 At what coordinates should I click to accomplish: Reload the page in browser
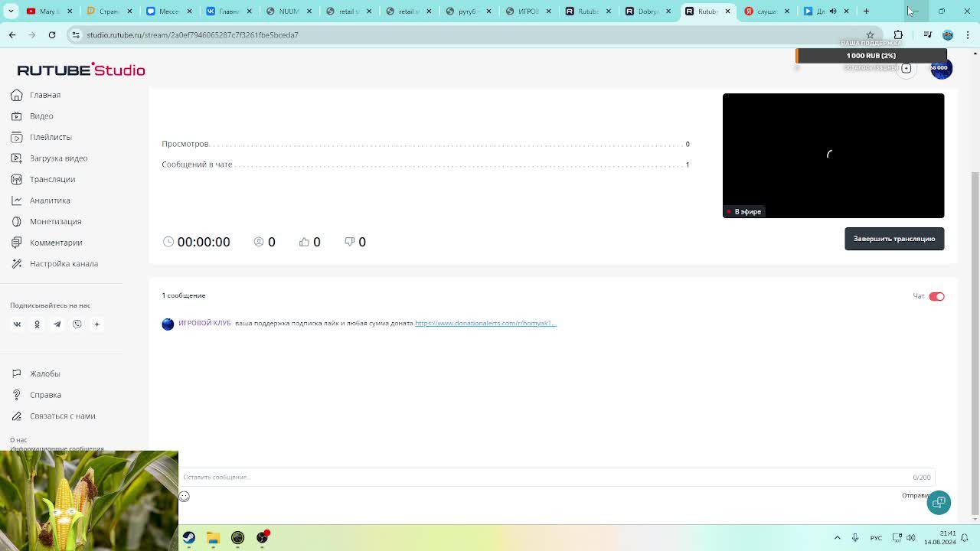tap(52, 35)
